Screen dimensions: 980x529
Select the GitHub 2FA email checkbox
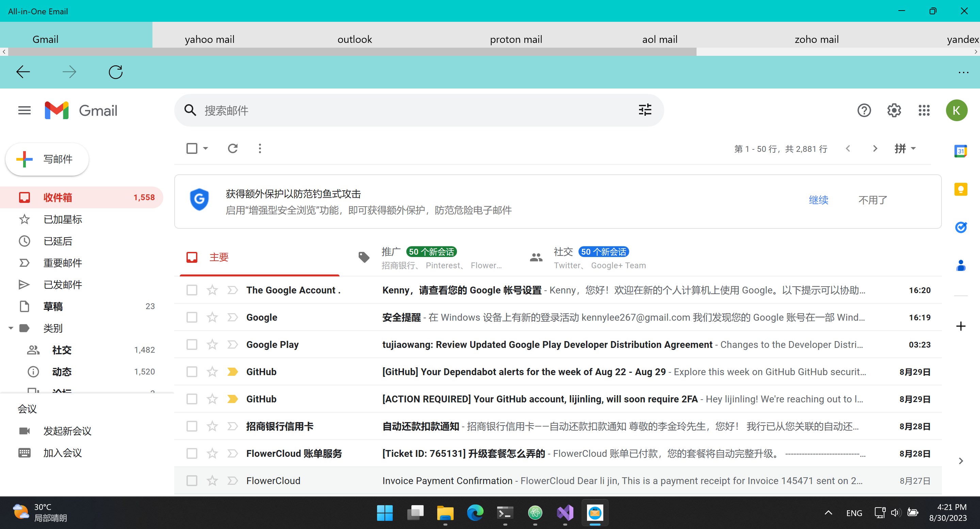pos(191,399)
